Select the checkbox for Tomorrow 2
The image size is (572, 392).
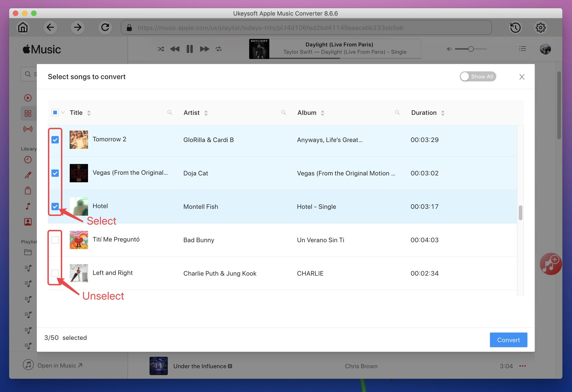55,140
